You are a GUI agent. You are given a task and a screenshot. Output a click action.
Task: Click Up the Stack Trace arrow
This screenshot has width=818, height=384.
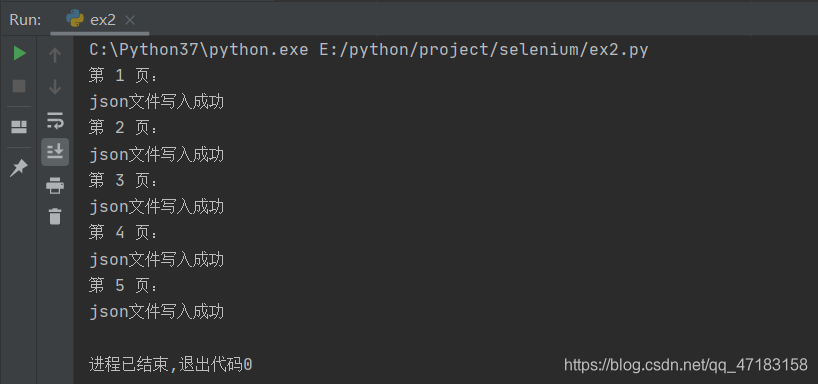click(55, 55)
